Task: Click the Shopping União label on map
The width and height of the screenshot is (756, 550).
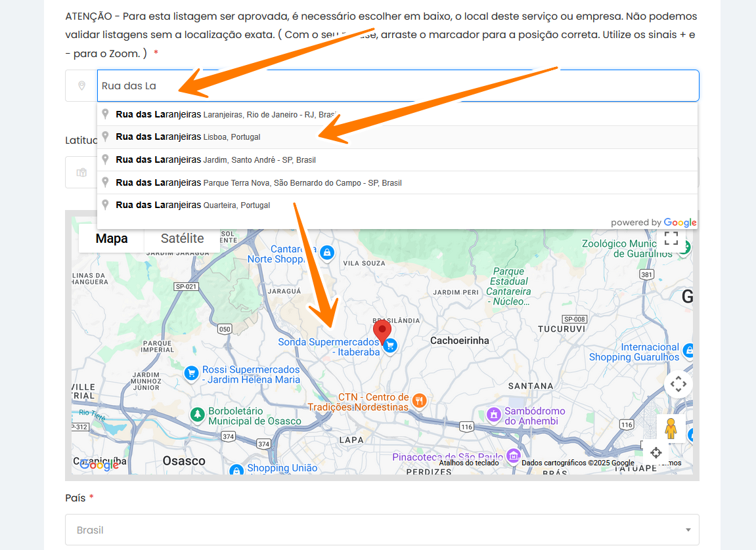Action: pos(282,468)
